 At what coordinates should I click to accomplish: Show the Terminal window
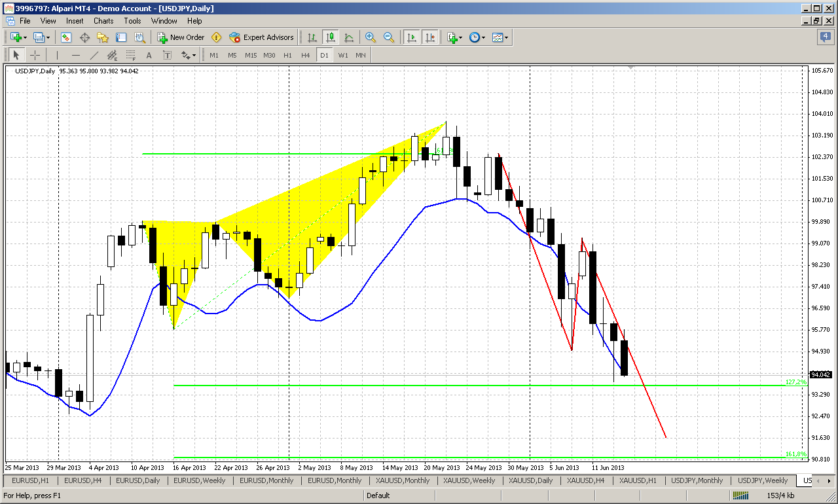pyautogui.click(x=121, y=37)
